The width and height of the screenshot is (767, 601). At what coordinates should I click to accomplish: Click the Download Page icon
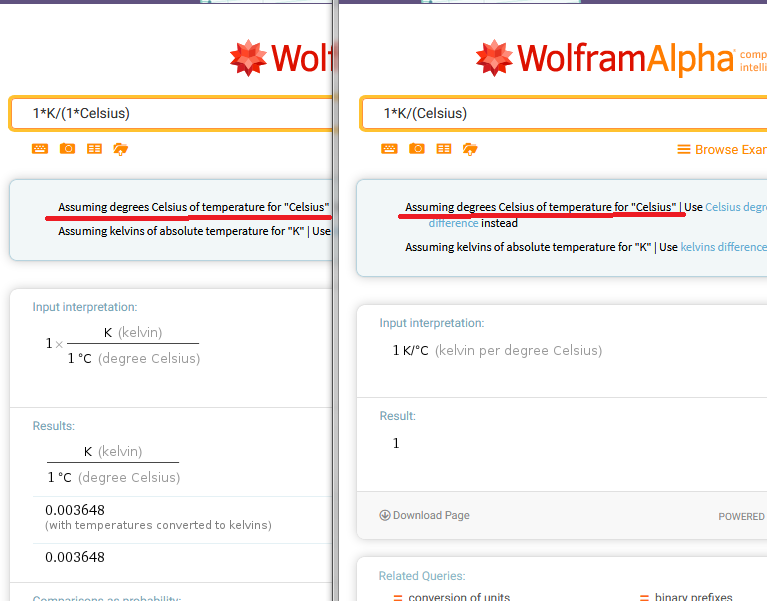(x=385, y=516)
